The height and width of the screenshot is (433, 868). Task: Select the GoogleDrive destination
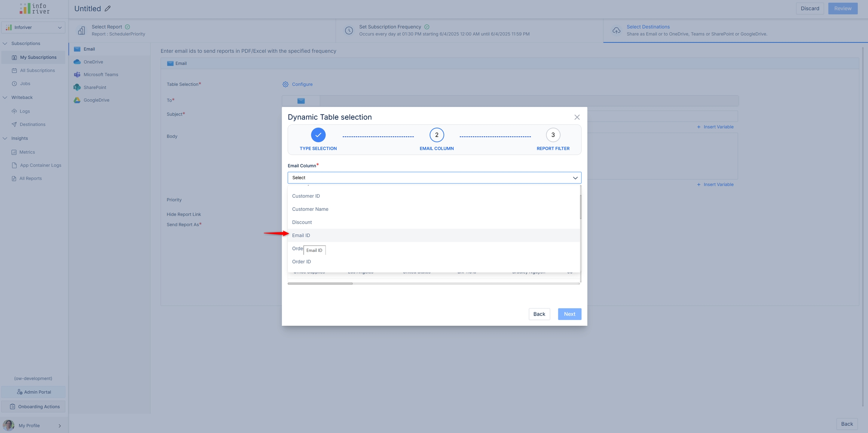(x=96, y=100)
